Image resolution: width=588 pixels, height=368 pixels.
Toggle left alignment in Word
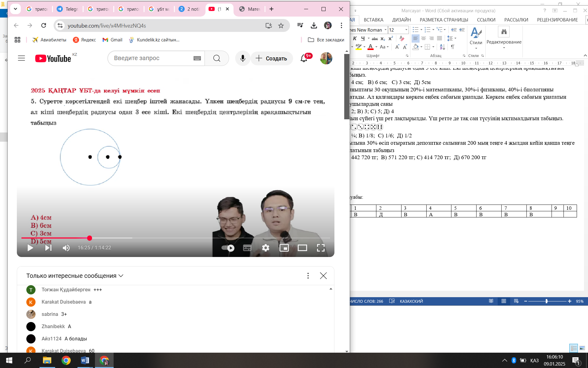(416, 38)
